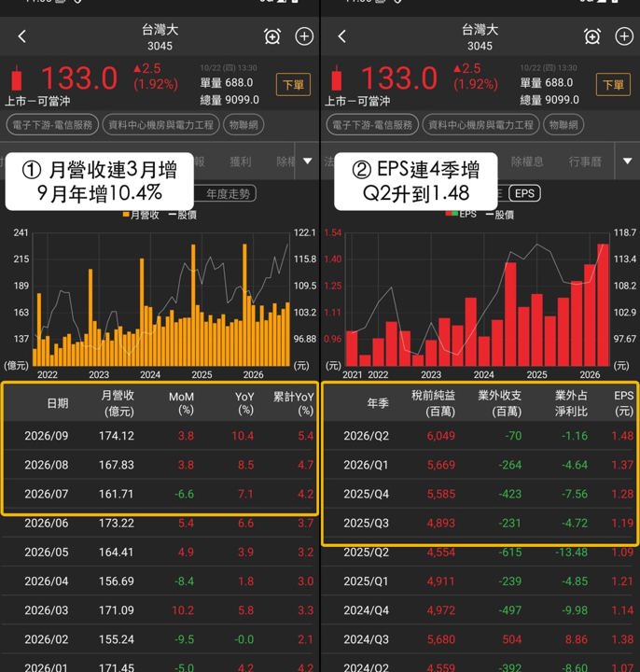640x672 pixels.
Task: Open 資料中心機房與電力工程 tag on EPS screen
Action: [x=481, y=125]
